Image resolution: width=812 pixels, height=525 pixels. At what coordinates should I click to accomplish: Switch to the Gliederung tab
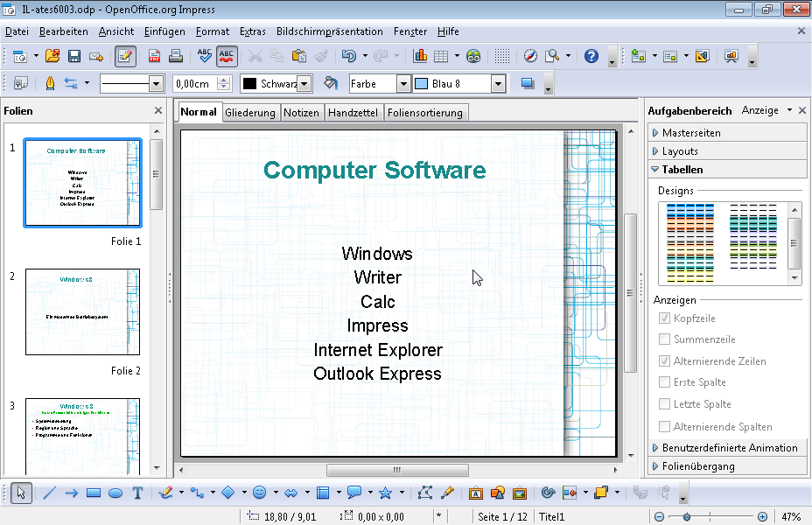250,112
